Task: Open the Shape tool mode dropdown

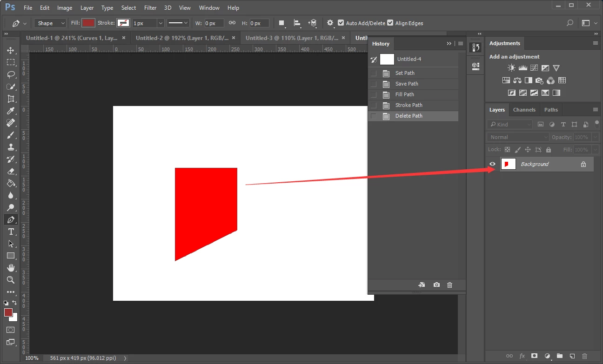Action: pyautogui.click(x=51, y=23)
